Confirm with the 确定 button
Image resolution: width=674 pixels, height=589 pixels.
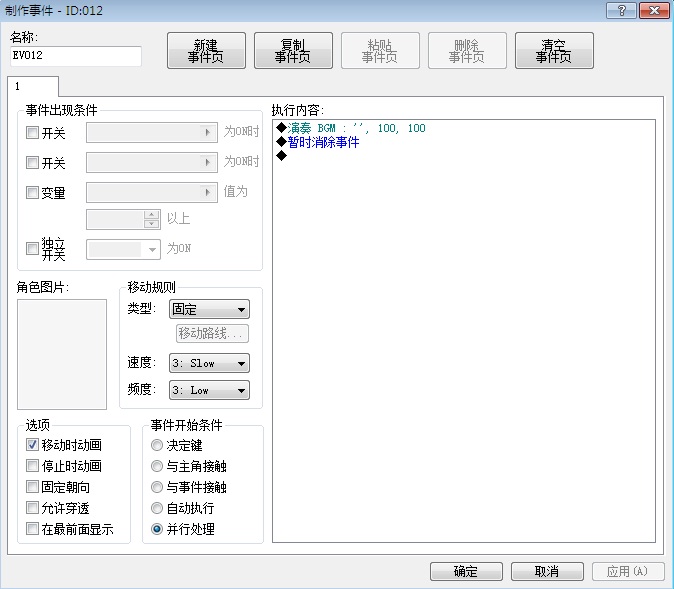466,571
